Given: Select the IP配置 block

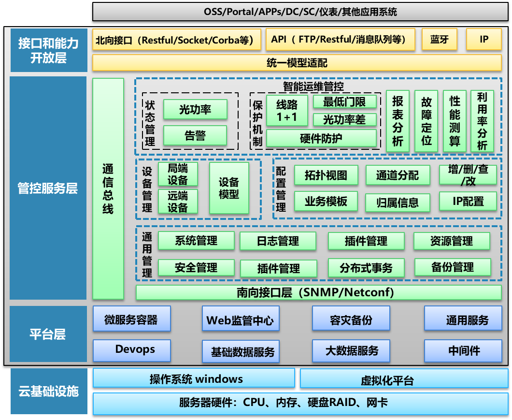Looking at the screenshot, I should [468, 201].
